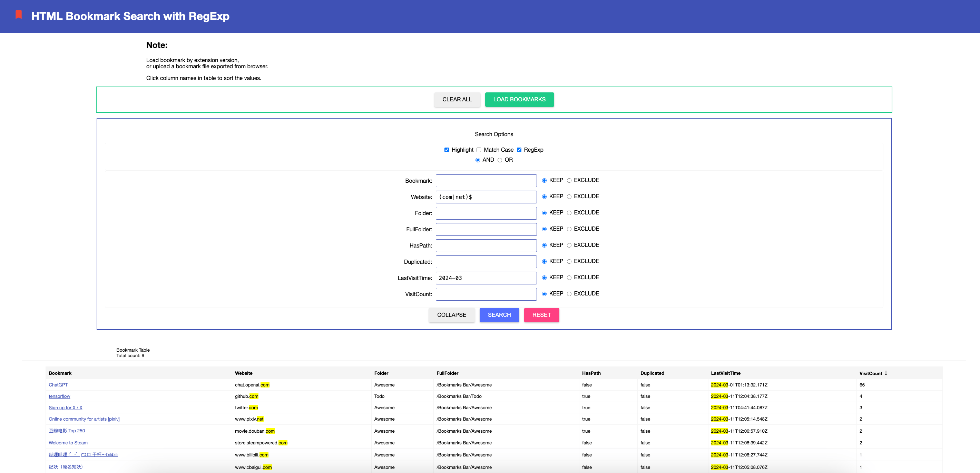Click the VisitCount filter text box
Screen dimensions: 980x473
click(x=486, y=294)
